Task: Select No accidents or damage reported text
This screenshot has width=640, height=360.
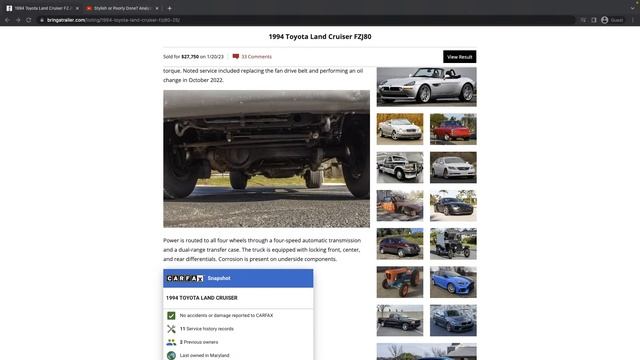Action: 227,316
